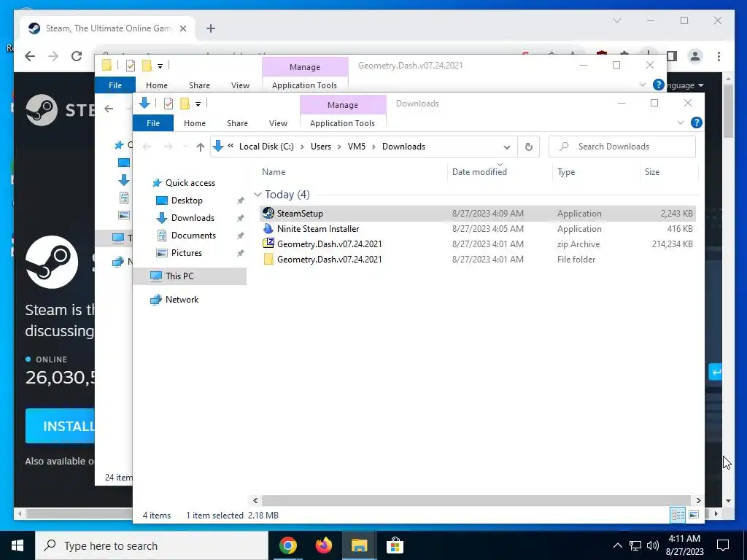Screen dimensions: 747x560
Task: Click the SteamSetup application icon
Action: (x=268, y=214)
